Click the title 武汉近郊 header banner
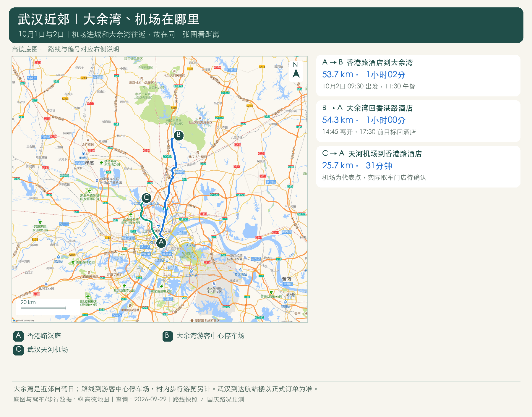The image size is (532, 417). pos(266,25)
